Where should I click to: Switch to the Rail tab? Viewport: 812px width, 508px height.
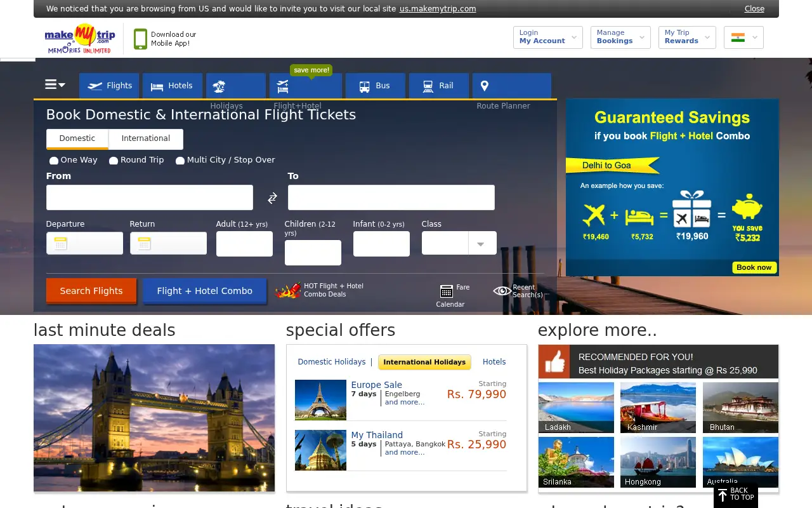click(439, 86)
